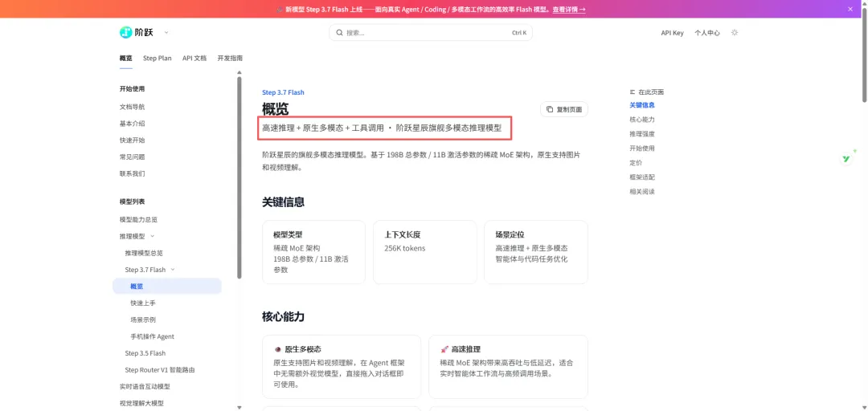Open 推理模型总览 in the sidebar
Image resolution: width=868 pixels, height=411 pixels.
click(144, 253)
